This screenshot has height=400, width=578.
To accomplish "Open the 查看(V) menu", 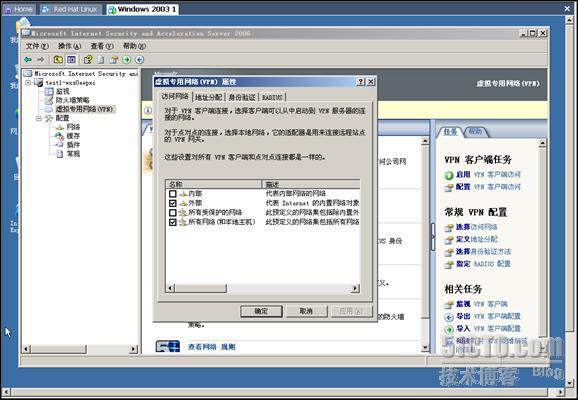I will click(x=102, y=46).
